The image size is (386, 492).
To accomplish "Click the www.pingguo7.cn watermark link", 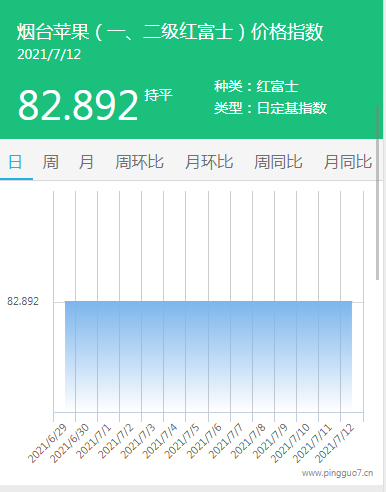I will (337, 473).
